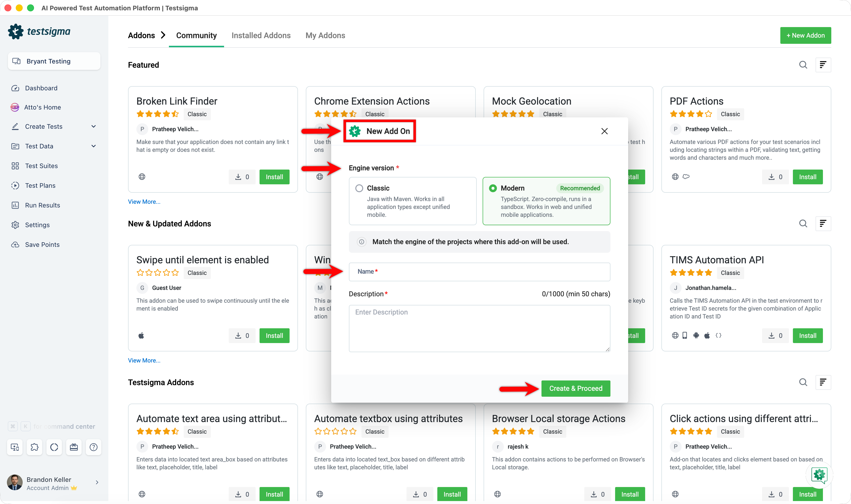Open Test Plans in the sidebar
This screenshot has height=504, width=851.
(40, 186)
